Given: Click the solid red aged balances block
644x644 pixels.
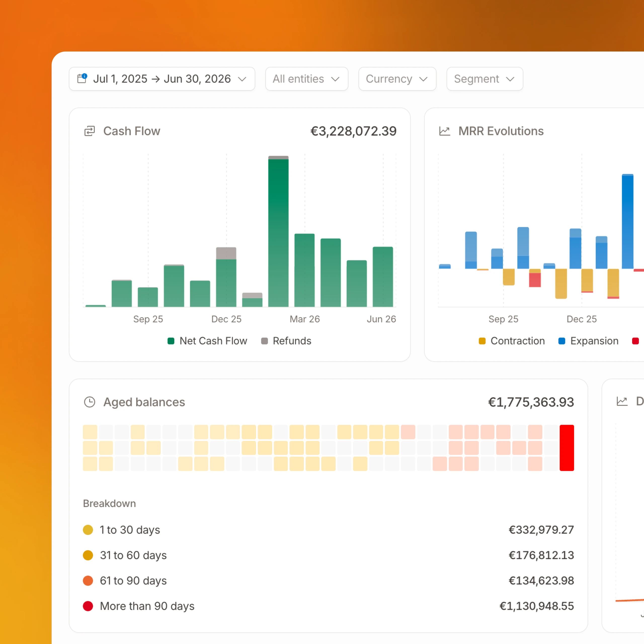Looking at the screenshot, I should point(567,448).
